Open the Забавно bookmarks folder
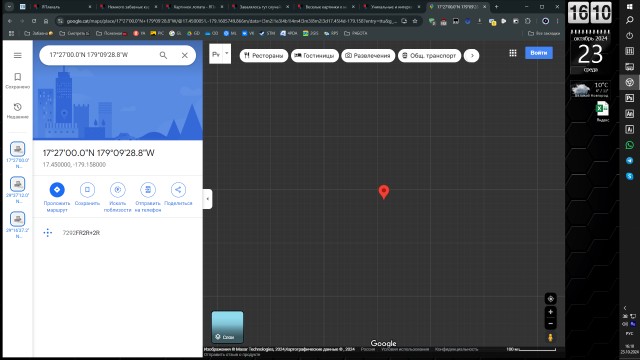Viewport: 640px width, 360px height. (39, 33)
